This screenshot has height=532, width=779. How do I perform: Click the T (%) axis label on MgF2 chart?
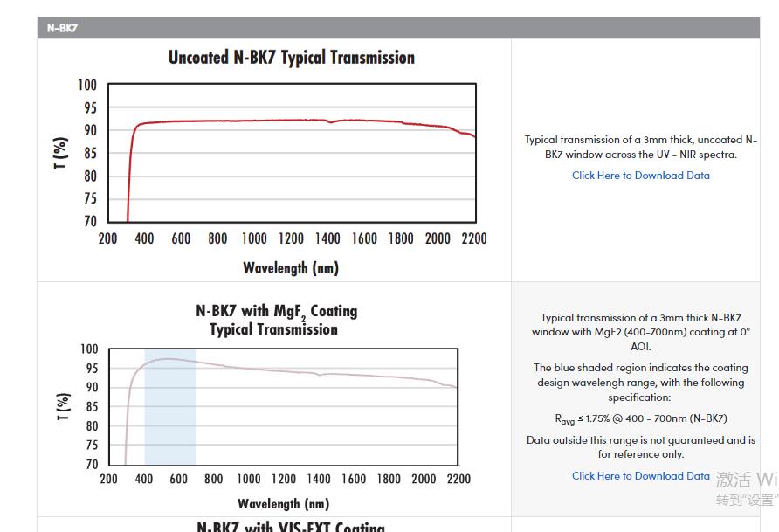[63, 406]
